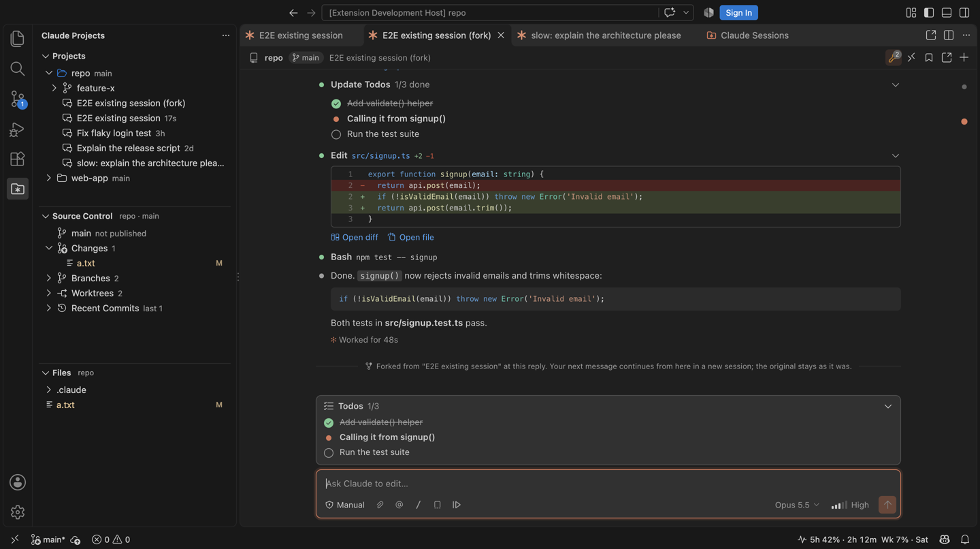Viewport: 980px width, 549px height.
Task: Click the Extension Development Host repo search box
Action: (490, 13)
